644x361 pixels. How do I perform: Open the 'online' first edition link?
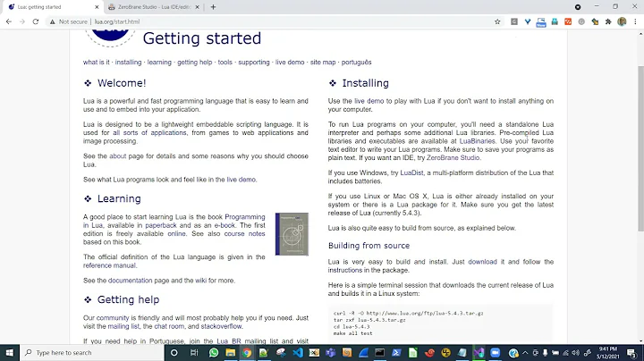176,234
